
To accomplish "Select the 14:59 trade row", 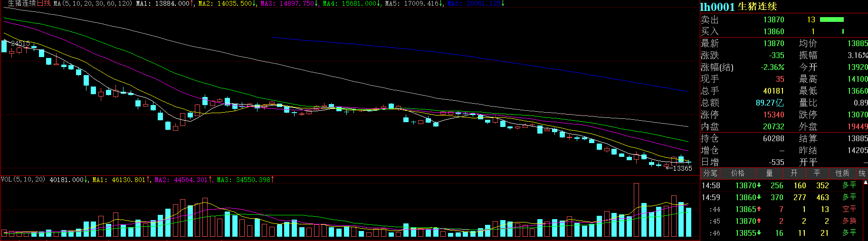I will pyautogui.click(x=779, y=197).
